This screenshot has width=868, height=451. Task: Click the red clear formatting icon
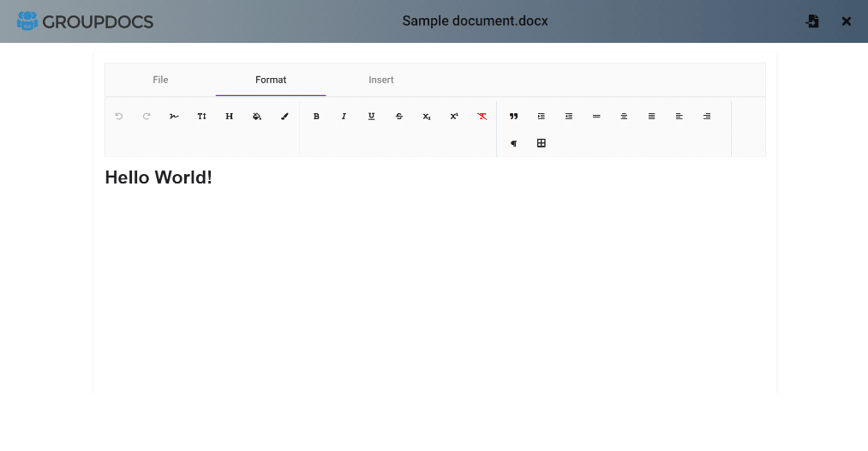click(x=482, y=117)
